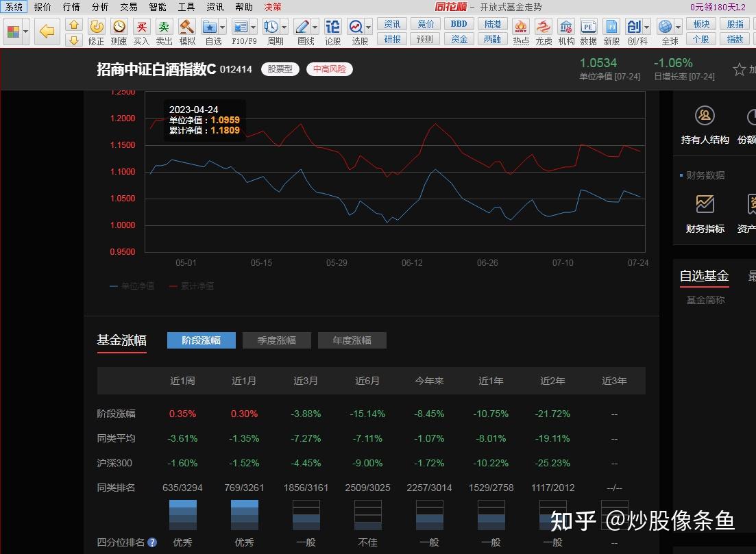
Task: Open the 持有人结构 holder structure icon
Action: click(705, 126)
